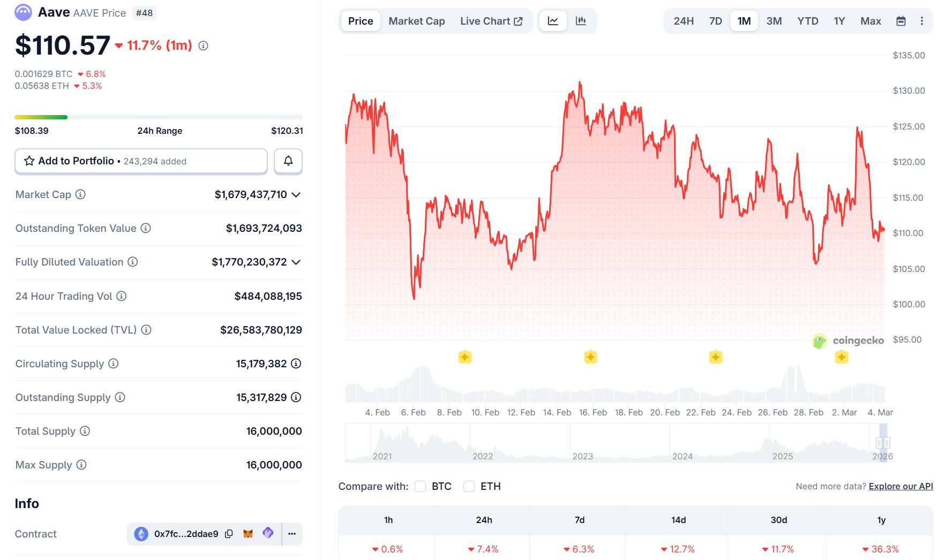936x560 pixels.
Task: Switch to the Market Cap tab
Action: [416, 21]
